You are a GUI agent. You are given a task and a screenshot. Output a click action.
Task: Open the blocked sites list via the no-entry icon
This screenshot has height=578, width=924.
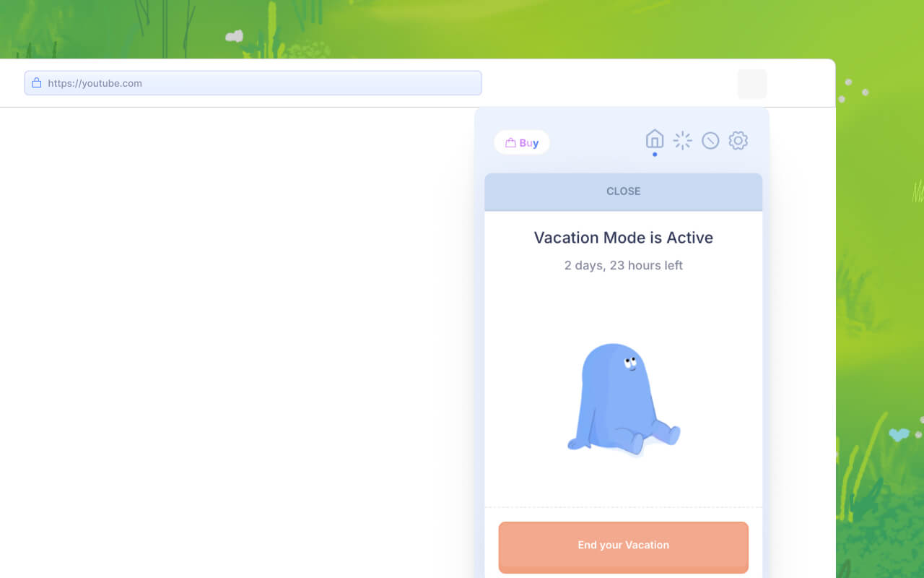(x=710, y=140)
